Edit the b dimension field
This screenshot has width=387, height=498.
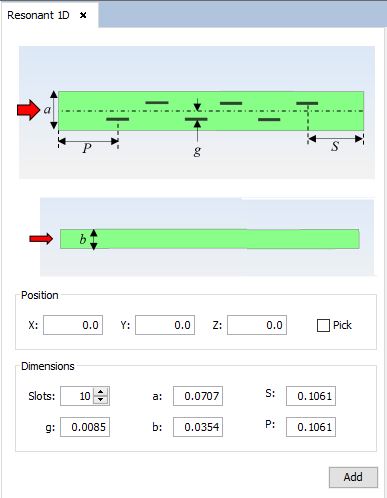198,427
